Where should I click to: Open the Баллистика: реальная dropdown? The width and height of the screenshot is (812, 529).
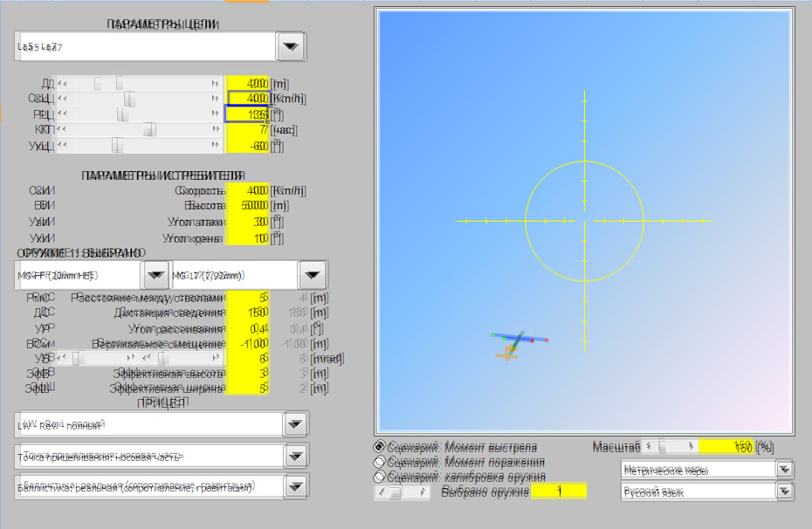pyautogui.click(x=295, y=486)
